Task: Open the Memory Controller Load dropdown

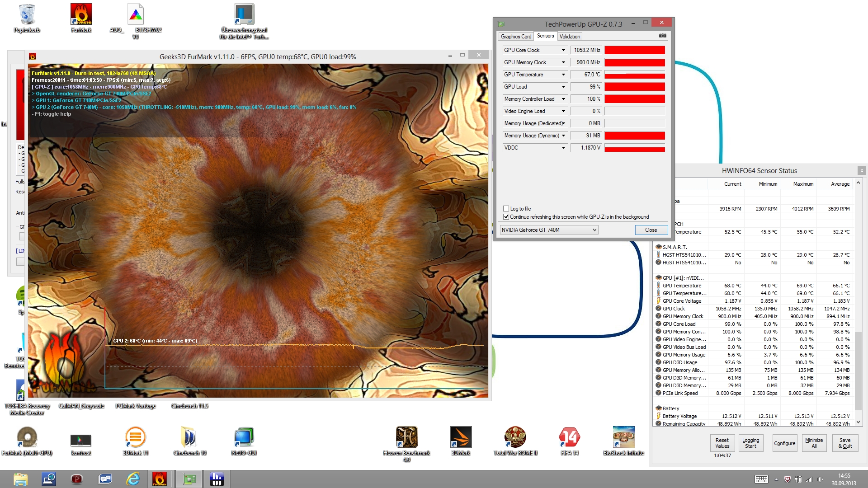Action: tap(563, 99)
